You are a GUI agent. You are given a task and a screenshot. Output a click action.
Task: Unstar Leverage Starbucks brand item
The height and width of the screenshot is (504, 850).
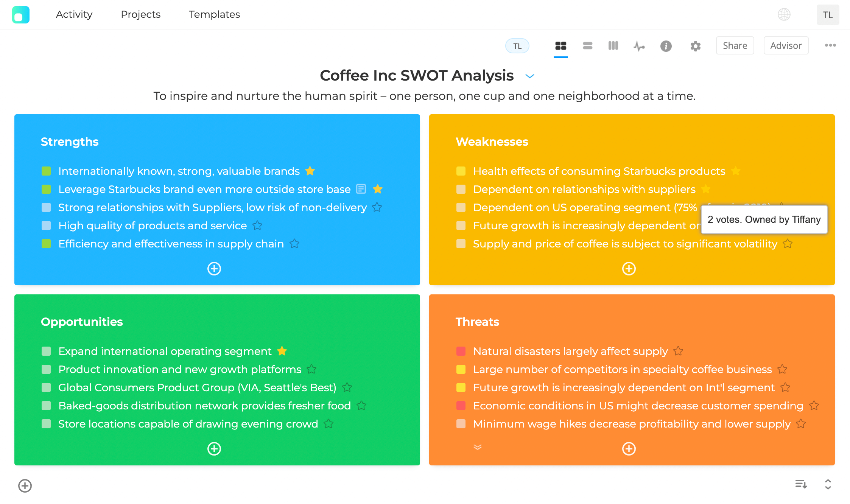pyautogui.click(x=378, y=189)
